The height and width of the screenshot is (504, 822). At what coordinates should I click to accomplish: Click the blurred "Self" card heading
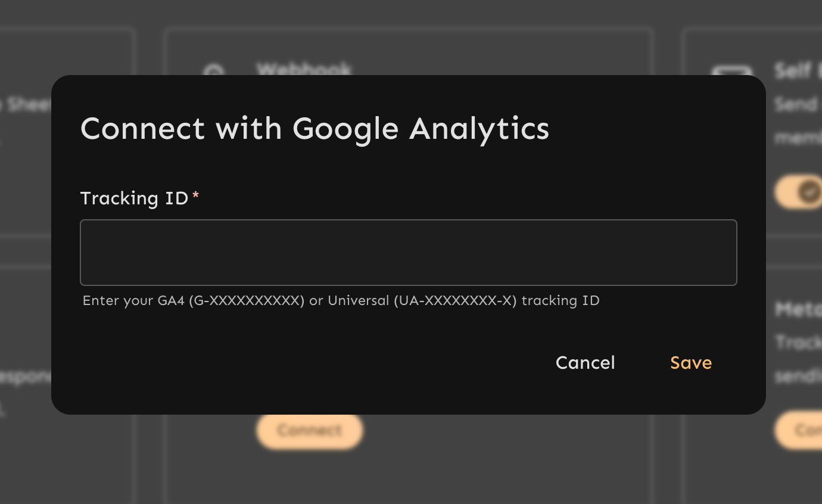(793, 70)
